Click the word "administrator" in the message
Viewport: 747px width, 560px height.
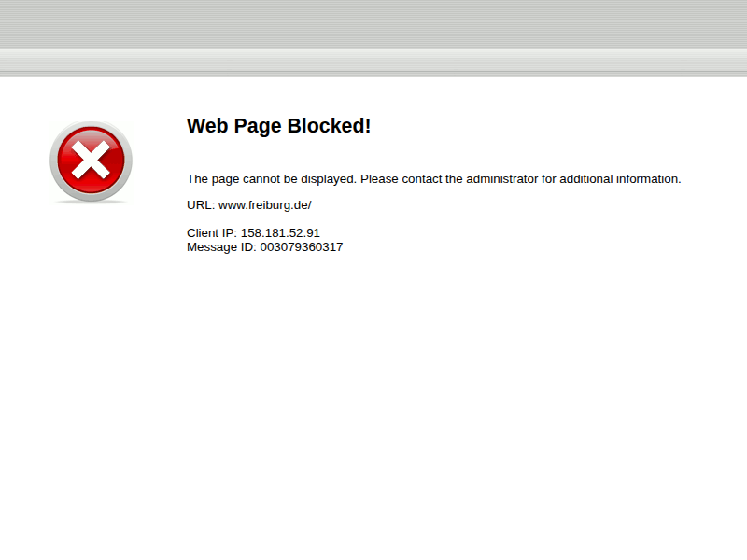click(502, 179)
